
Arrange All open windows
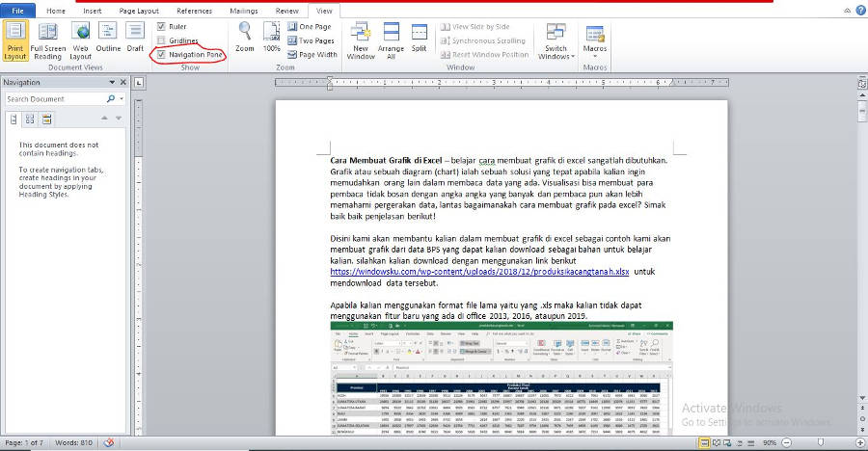click(x=391, y=40)
